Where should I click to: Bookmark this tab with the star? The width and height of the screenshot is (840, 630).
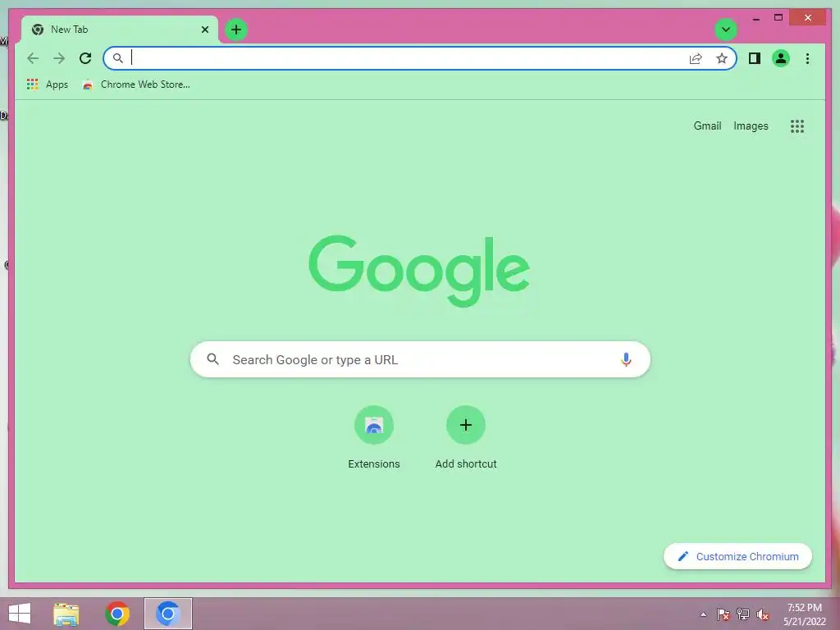point(722,58)
